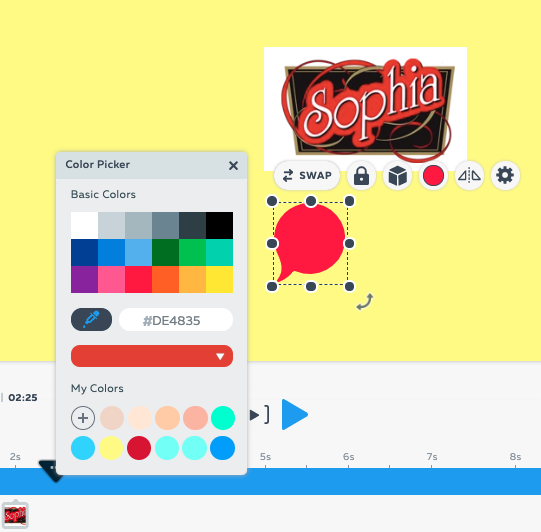Screen dimensions: 541x532
Task: Pick the yellow My Colors circle
Action: coord(111,448)
